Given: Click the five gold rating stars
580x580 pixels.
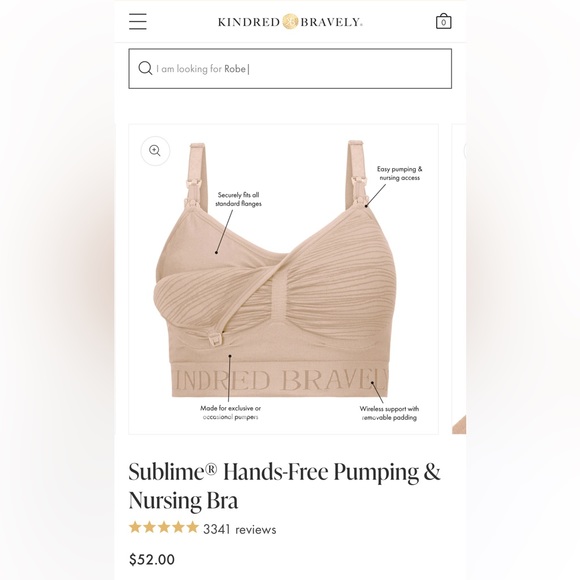Looking at the screenshot, I should click(x=164, y=527).
